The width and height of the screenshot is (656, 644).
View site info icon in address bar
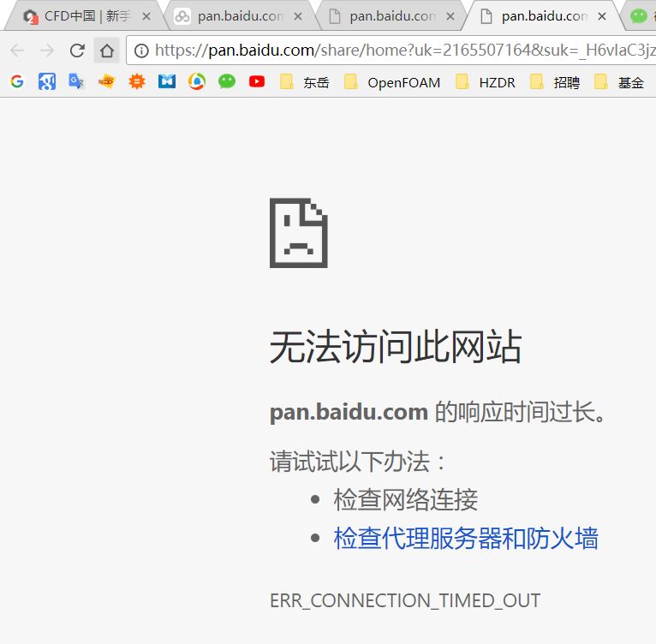141,51
